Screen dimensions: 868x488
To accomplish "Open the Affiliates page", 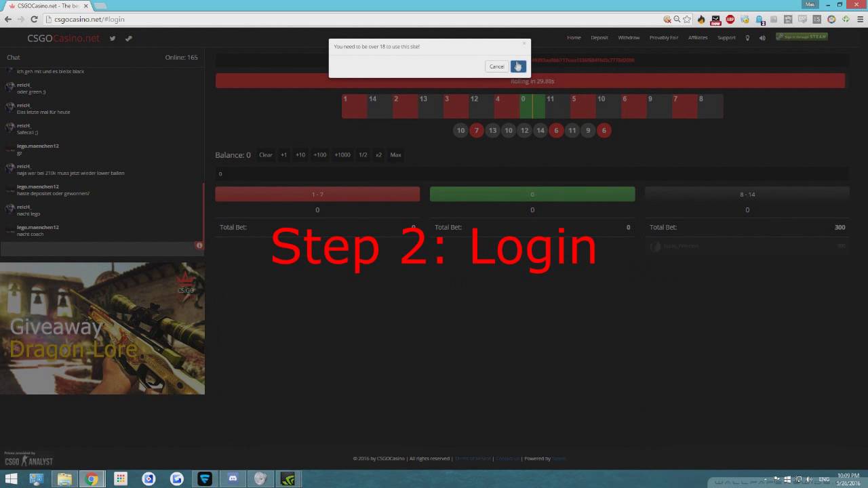I will (x=698, y=38).
